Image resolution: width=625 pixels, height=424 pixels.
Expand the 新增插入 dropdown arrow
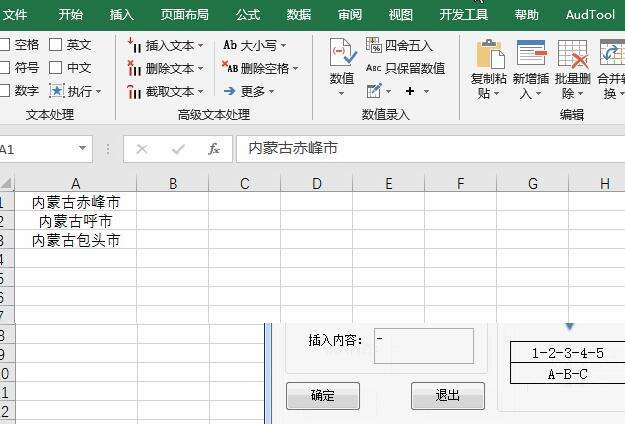(x=539, y=94)
